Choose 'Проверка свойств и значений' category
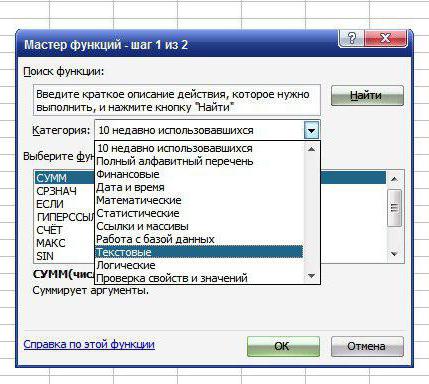429x384 pixels. (199, 278)
